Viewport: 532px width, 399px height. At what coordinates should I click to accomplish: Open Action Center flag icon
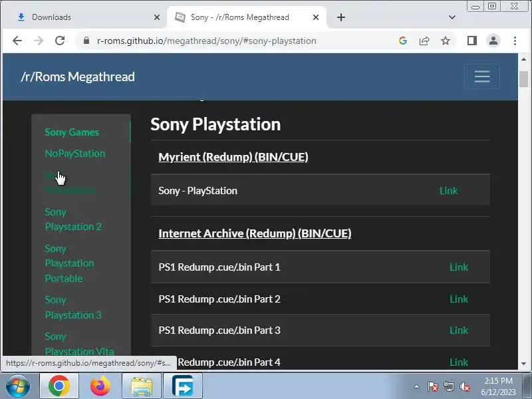[433, 386]
